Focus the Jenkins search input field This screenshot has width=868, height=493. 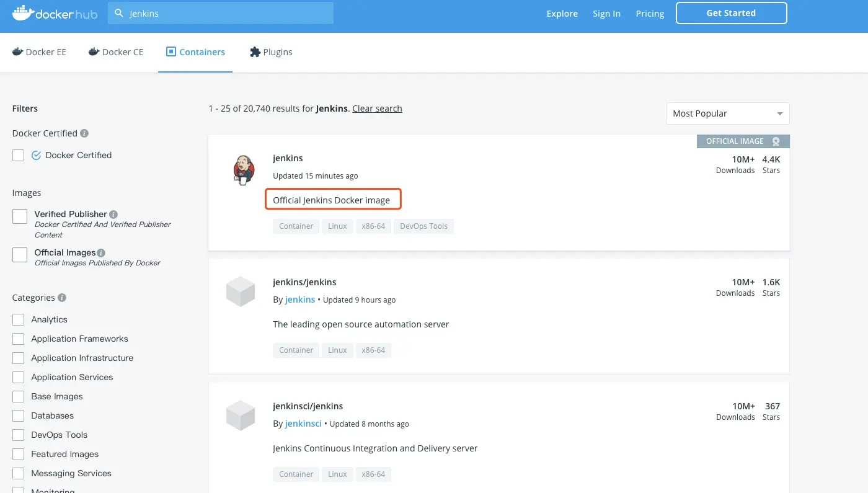221,13
